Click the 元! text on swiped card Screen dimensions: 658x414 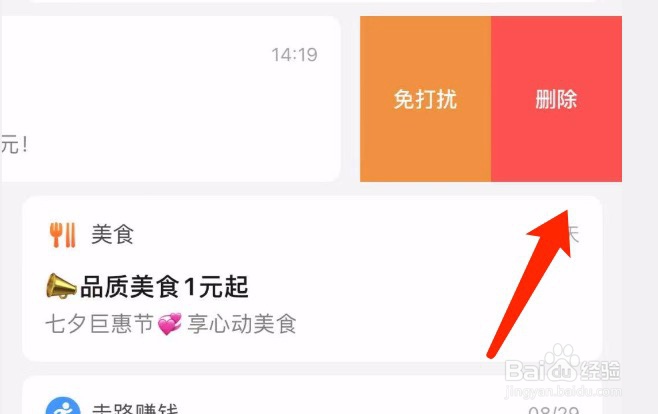(14, 145)
